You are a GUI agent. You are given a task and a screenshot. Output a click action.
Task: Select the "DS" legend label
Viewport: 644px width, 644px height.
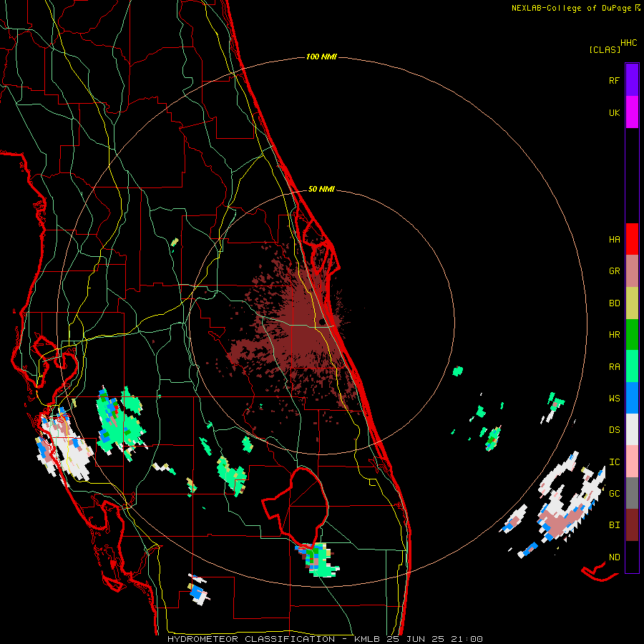point(615,430)
